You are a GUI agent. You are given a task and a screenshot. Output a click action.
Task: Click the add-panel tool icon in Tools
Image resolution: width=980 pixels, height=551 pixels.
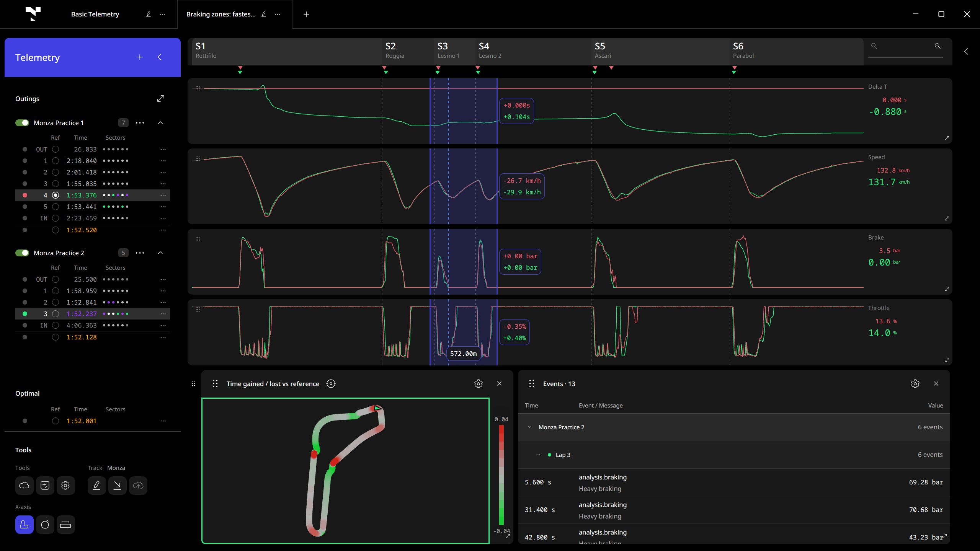(45, 486)
